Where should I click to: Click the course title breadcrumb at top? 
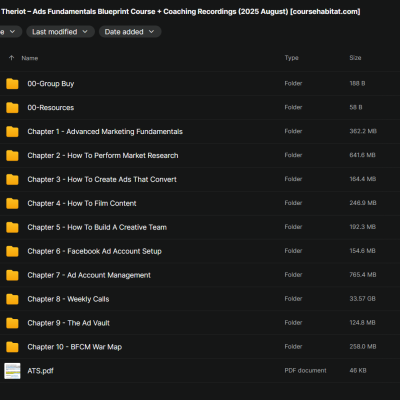tap(180, 12)
